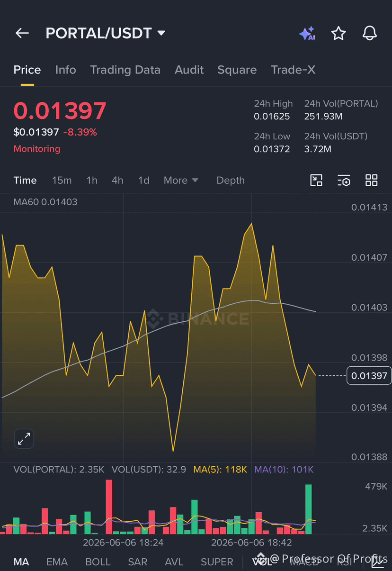Open the Square tab
Screen dimensions: 392x571
coord(237,70)
